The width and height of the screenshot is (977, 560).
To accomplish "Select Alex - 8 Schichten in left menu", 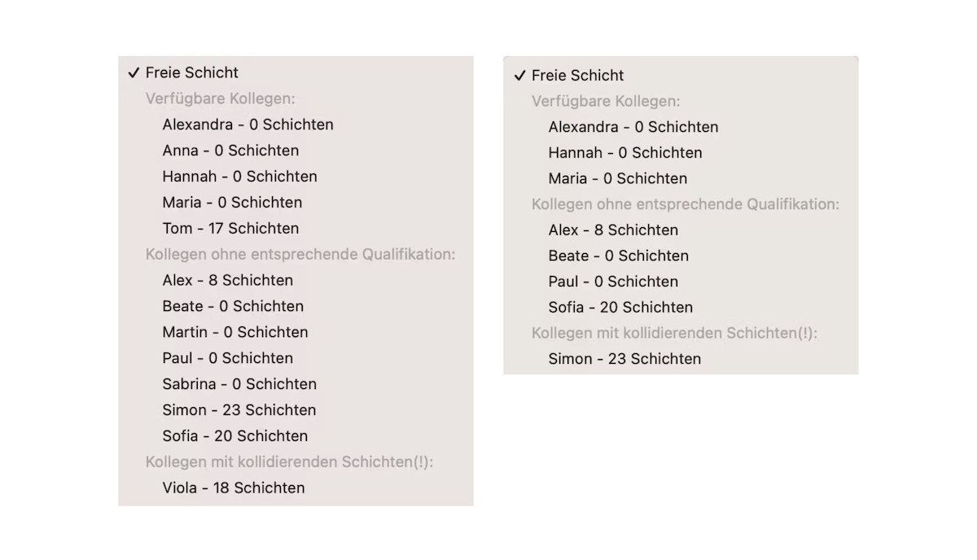I will tap(227, 281).
